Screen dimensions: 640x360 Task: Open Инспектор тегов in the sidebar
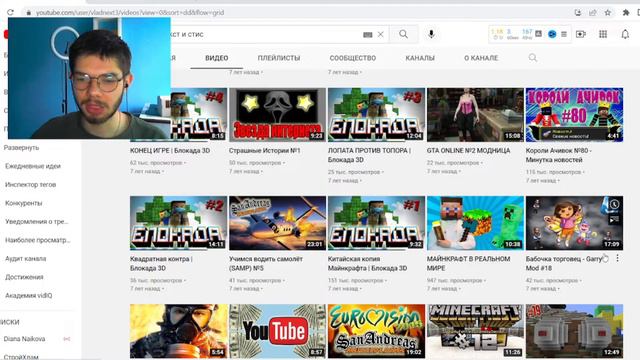point(30,184)
